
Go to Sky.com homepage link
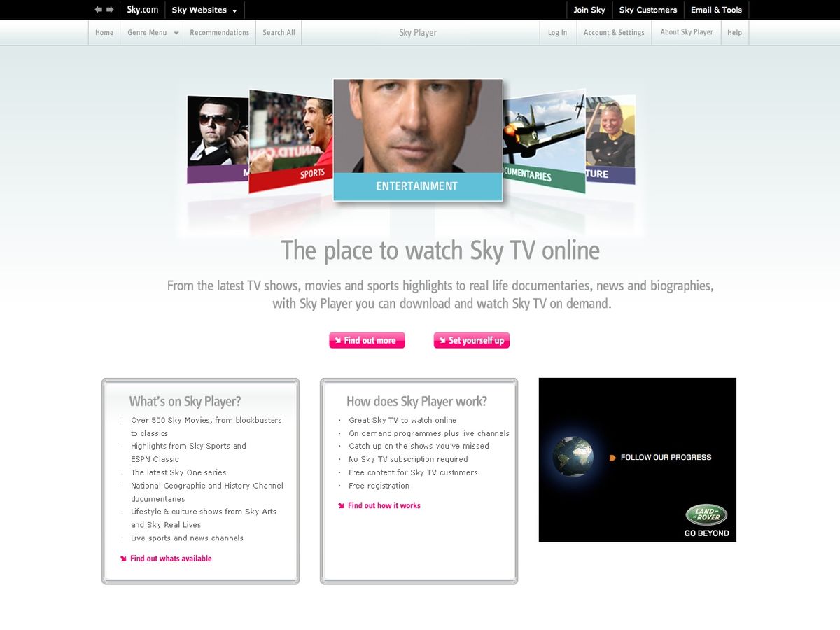(x=143, y=10)
